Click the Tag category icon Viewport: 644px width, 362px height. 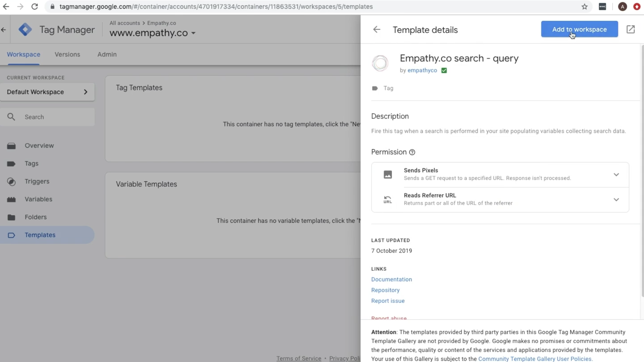(x=375, y=88)
